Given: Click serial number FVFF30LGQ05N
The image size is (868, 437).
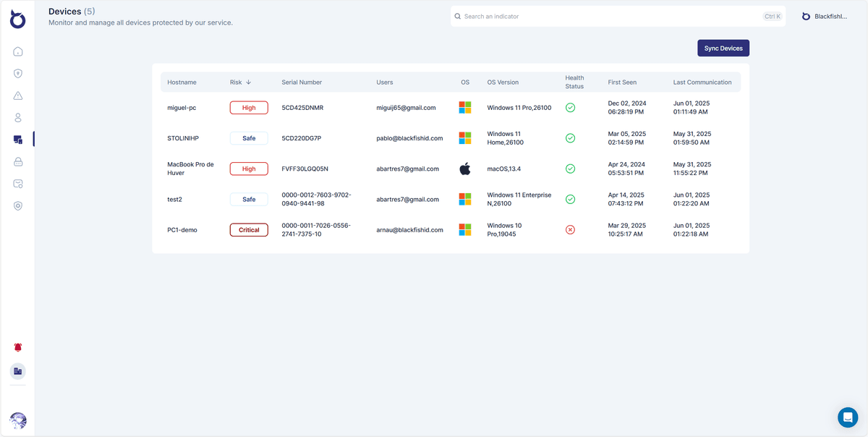Looking at the screenshot, I should pos(305,169).
